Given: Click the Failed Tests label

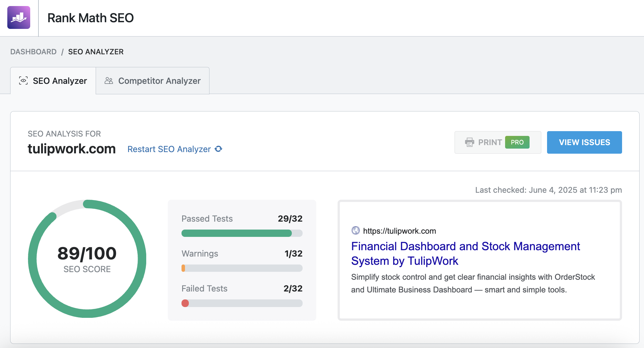Looking at the screenshot, I should pyautogui.click(x=204, y=288).
